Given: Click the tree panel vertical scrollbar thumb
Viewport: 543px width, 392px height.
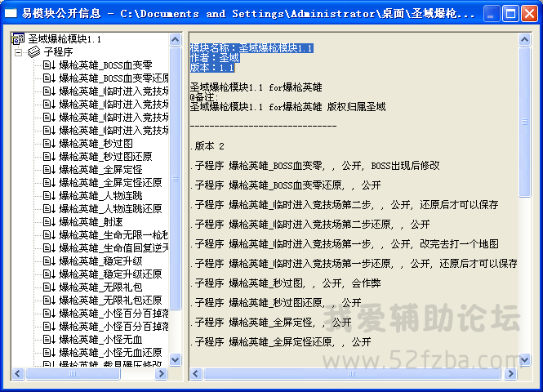Looking at the screenshot, I should point(176,178).
